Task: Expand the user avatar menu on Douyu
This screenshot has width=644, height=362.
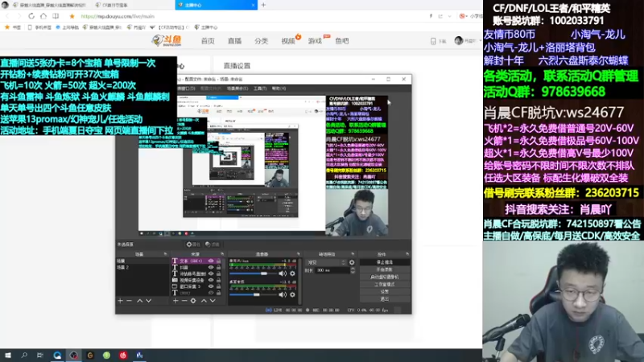Action: (x=468, y=41)
